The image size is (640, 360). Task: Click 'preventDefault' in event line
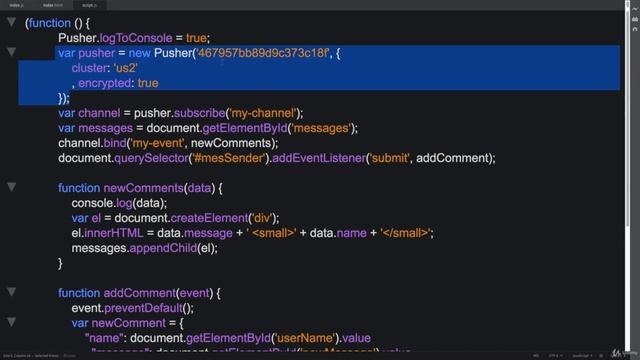coord(143,309)
